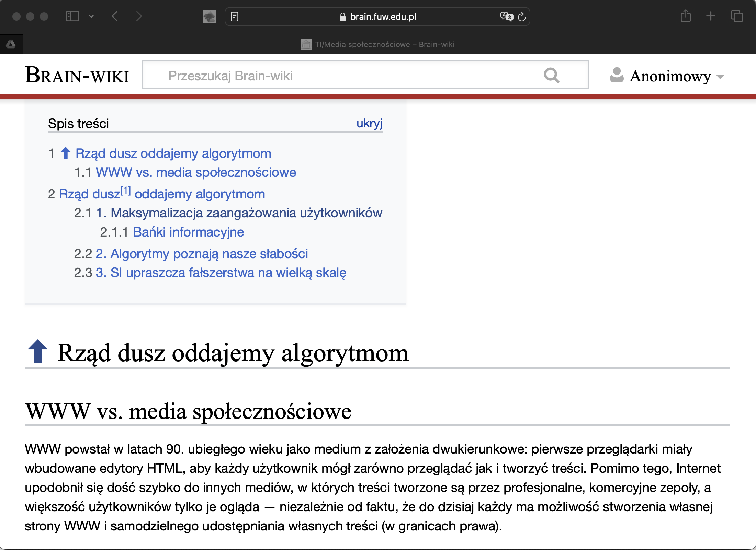Click the Safari sidebar toggle icon
This screenshot has height=550, width=756.
pos(72,16)
